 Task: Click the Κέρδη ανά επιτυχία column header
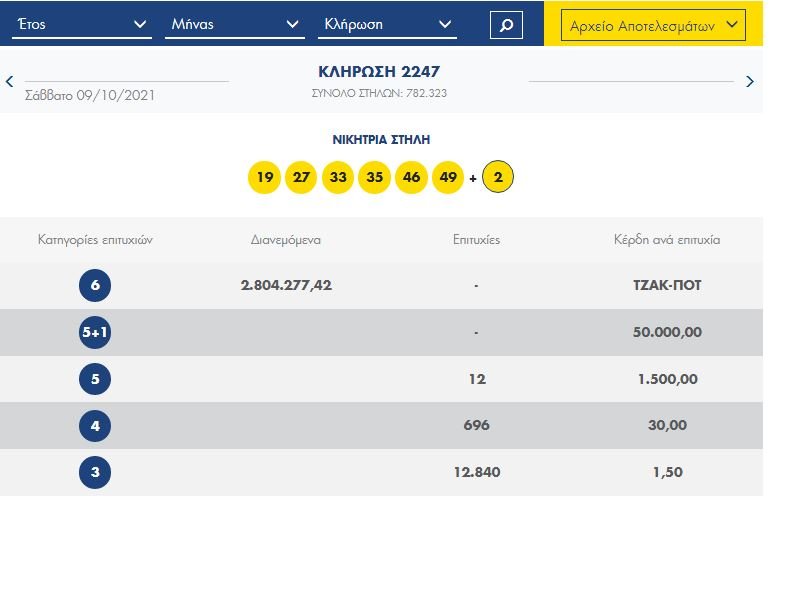coord(666,240)
